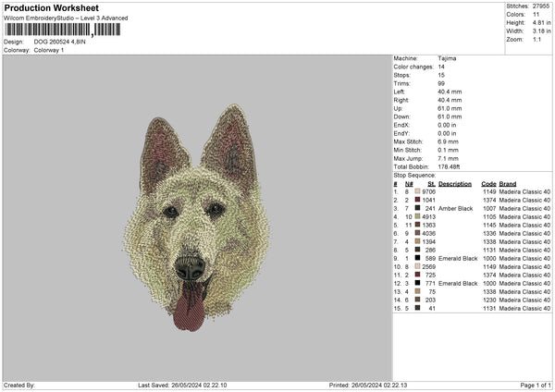Click the Stitches count 27955
This screenshot has height=392, width=555.
pyautogui.click(x=541, y=6)
